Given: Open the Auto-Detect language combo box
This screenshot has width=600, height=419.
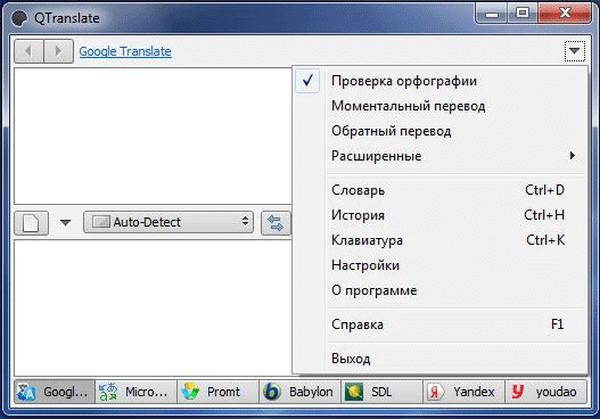Looking at the screenshot, I should [168, 222].
